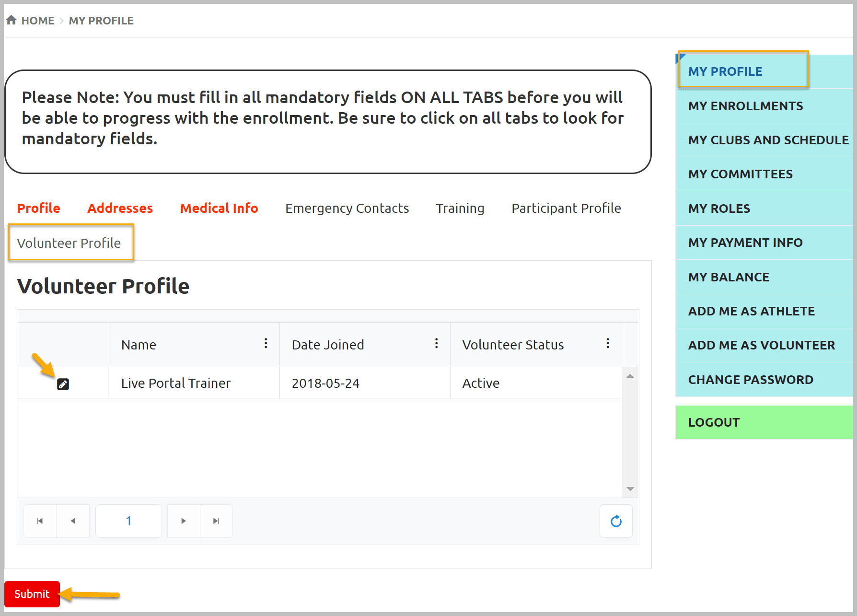This screenshot has width=857, height=616.
Task: Open MY COMMITTEES in sidebar
Action: (x=764, y=174)
